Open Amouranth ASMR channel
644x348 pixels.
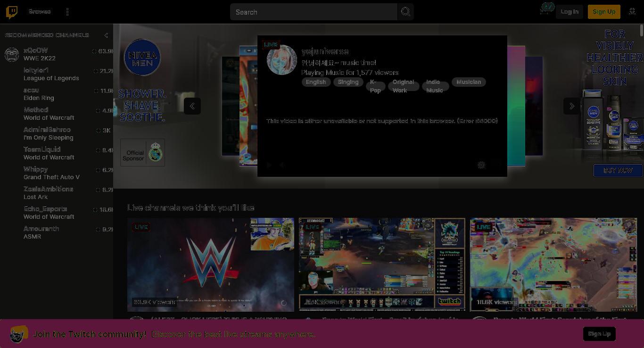57,232
